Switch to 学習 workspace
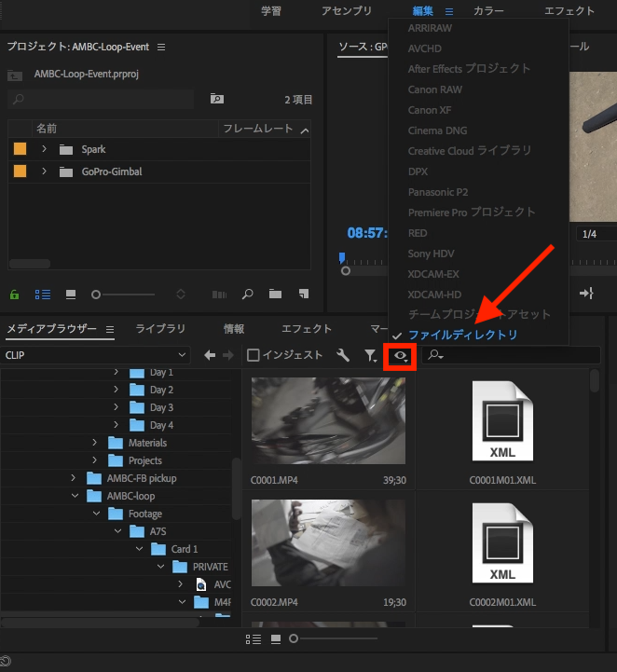This screenshot has width=617, height=672. point(271,11)
